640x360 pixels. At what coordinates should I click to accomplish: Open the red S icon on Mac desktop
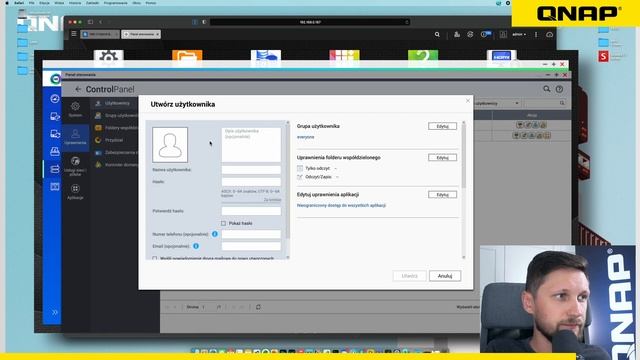(x=603, y=56)
